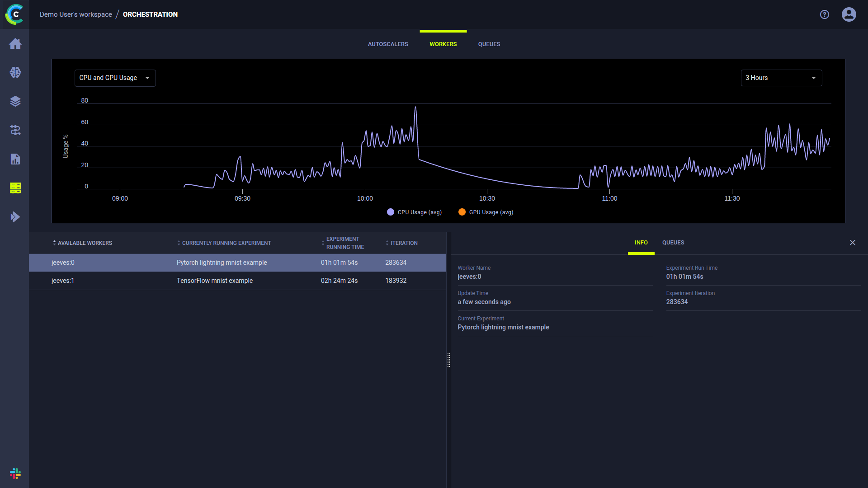
Task: Open the Datasets layers icon in the sidebar
Action: [x=15, y=101]
